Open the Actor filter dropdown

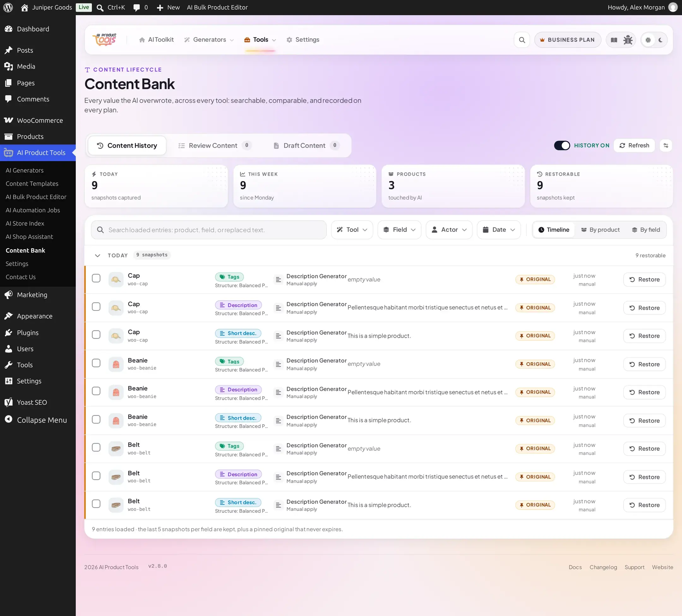449,230
